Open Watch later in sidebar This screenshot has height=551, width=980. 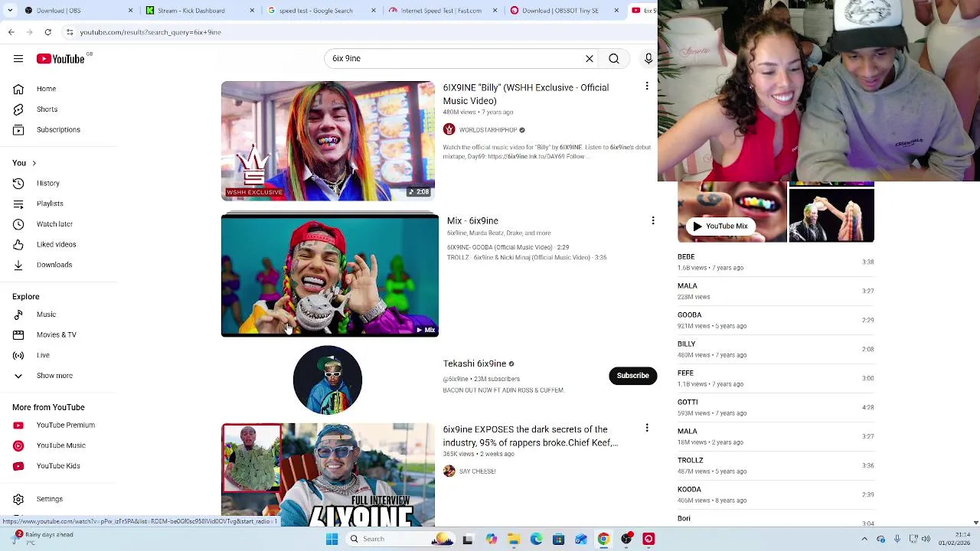(x=54, y=224)
